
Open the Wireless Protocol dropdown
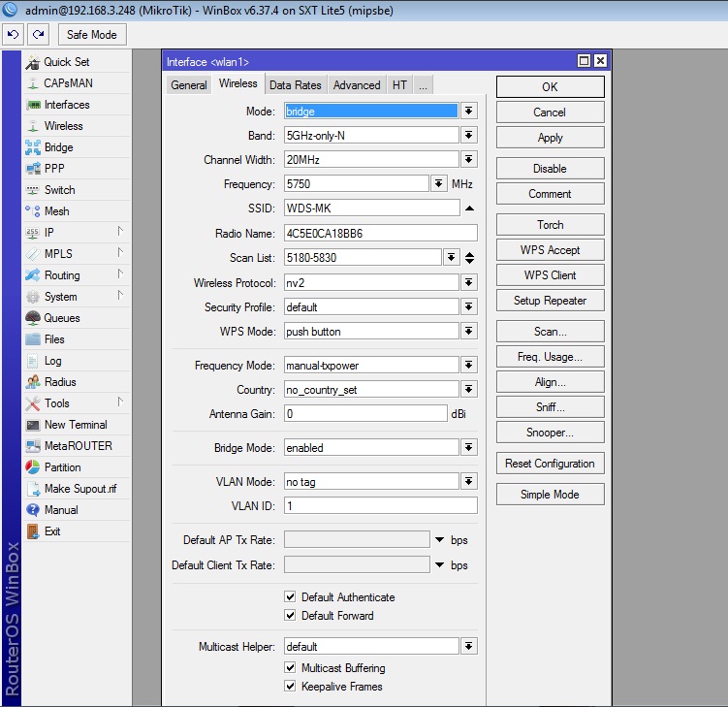469,282
